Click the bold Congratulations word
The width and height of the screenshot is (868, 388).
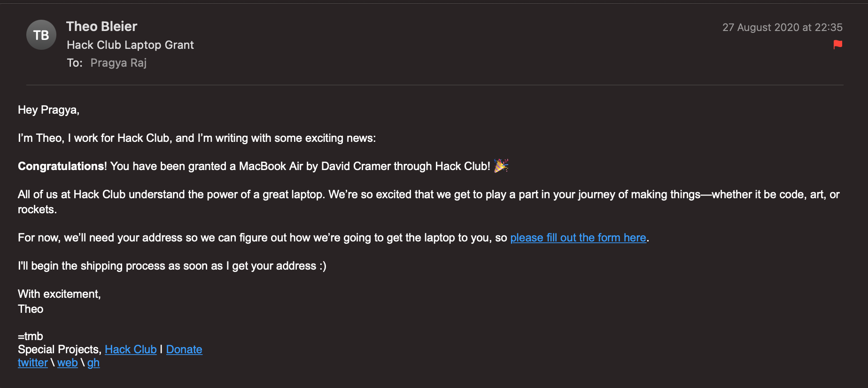[61, 166]
